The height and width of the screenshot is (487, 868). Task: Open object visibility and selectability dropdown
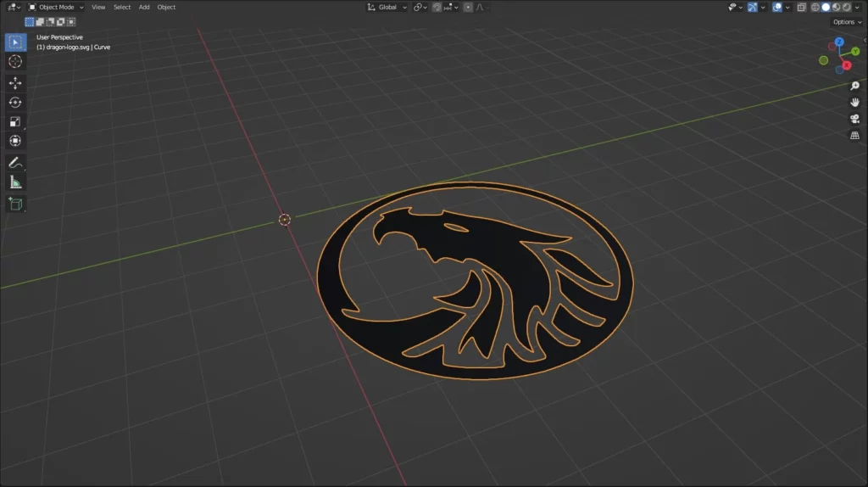pyautogui.click(x=735, y=7)
